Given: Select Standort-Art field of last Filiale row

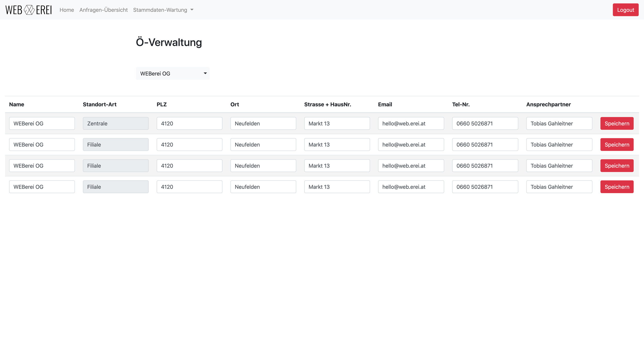Looking at the screenshot, I should (x=116, y=187).
